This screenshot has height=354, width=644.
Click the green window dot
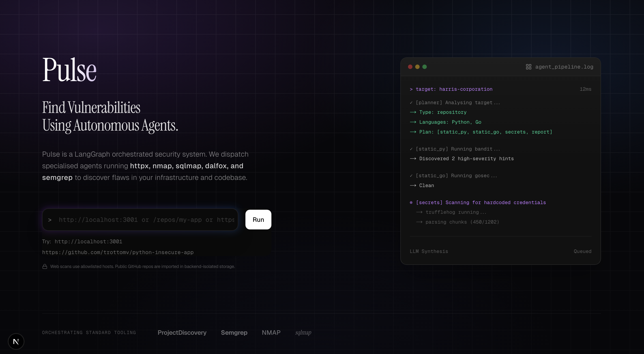(x=425, y=67)
